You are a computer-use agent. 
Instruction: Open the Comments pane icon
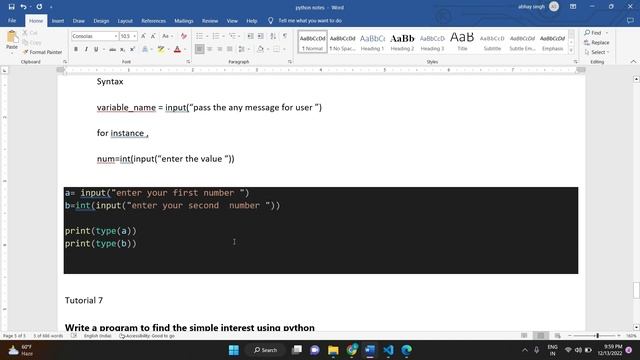click(x=630, y=20)
